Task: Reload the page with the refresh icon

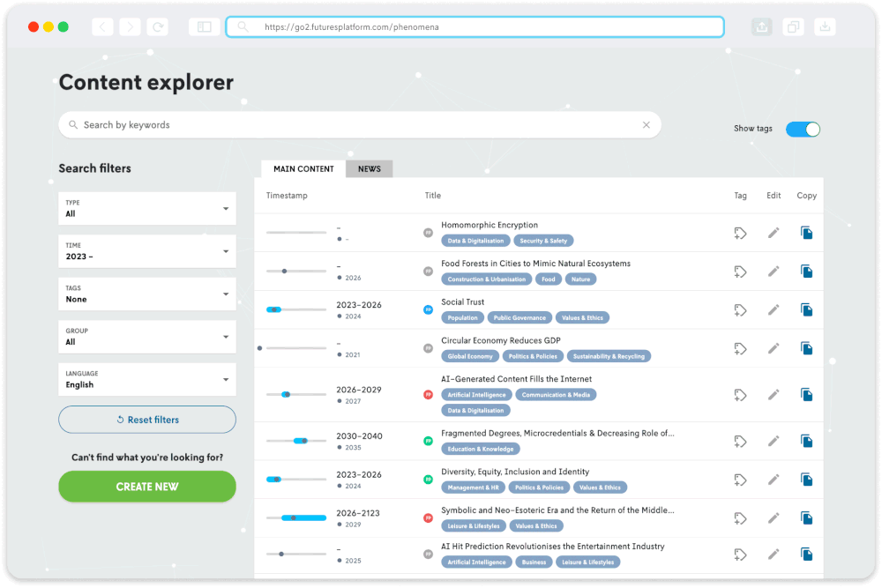Action: 157,26
